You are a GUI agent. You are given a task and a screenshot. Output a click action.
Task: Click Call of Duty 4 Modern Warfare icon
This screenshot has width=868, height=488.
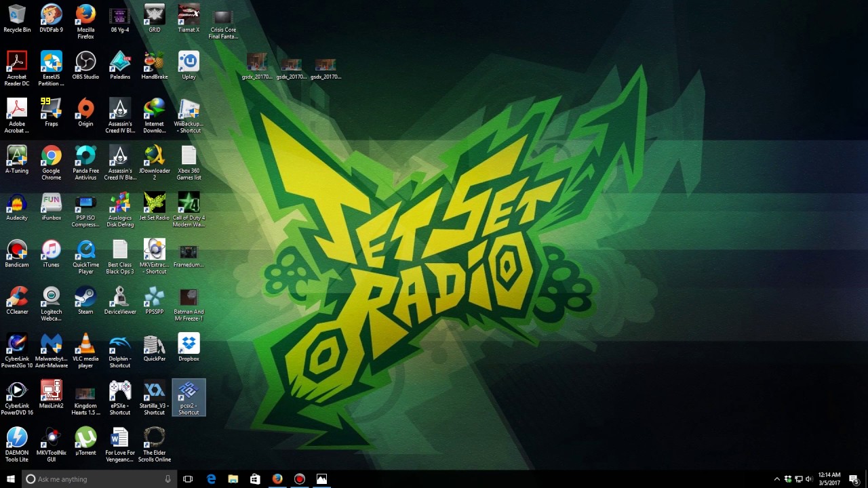[189, 210]
